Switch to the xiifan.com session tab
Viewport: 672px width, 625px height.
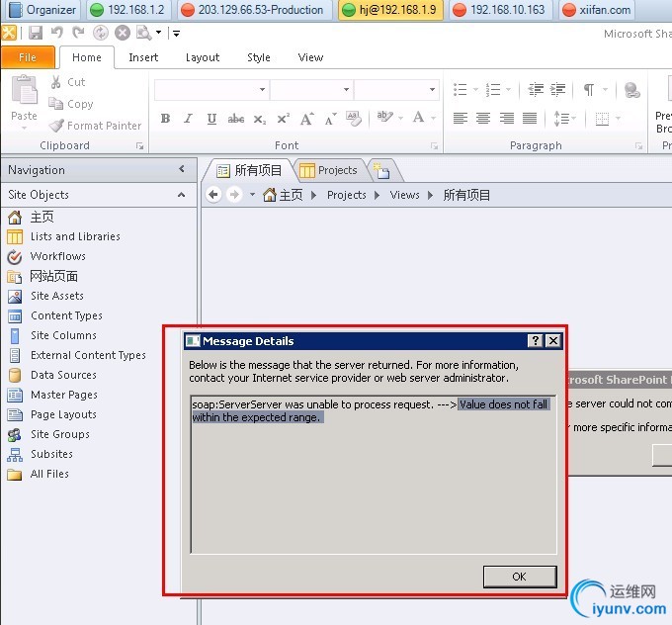pyautogui.click(x=597, y=10)
